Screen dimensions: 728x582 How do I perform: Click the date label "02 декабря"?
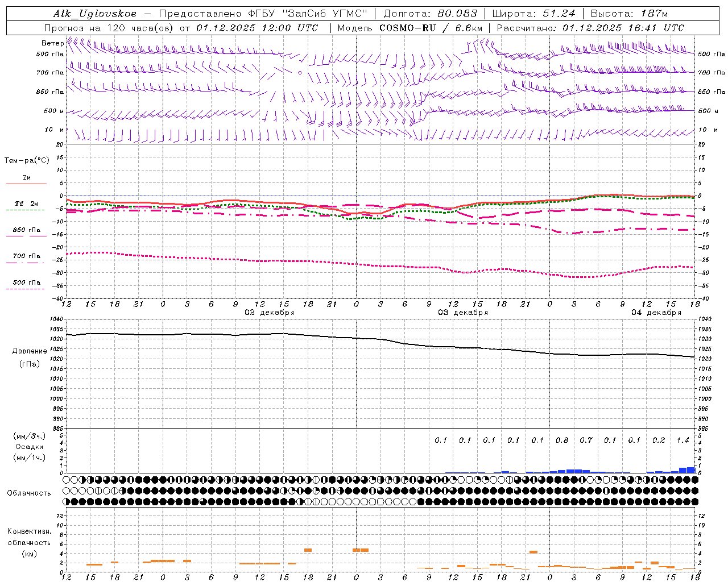pyautogui.click(x=270, y=313)
